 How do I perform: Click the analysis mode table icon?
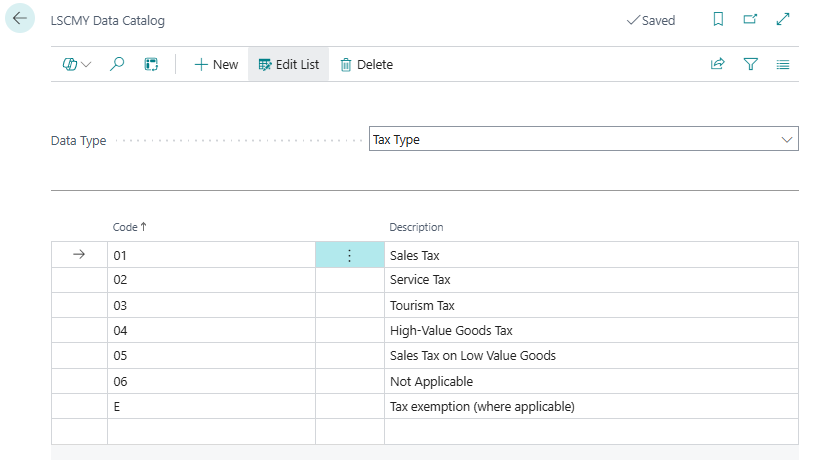coord(151,64)
